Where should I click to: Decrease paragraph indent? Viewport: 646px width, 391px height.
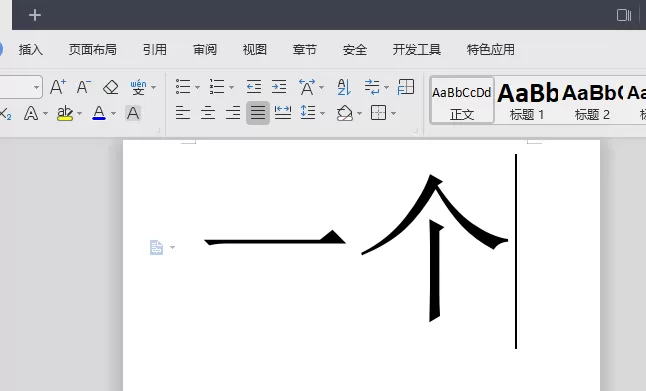(x=254, y=87)
